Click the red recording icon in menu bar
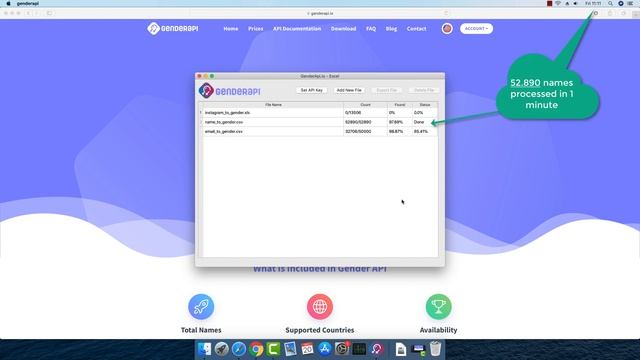 pyautogui.click(x=549, y=3)
